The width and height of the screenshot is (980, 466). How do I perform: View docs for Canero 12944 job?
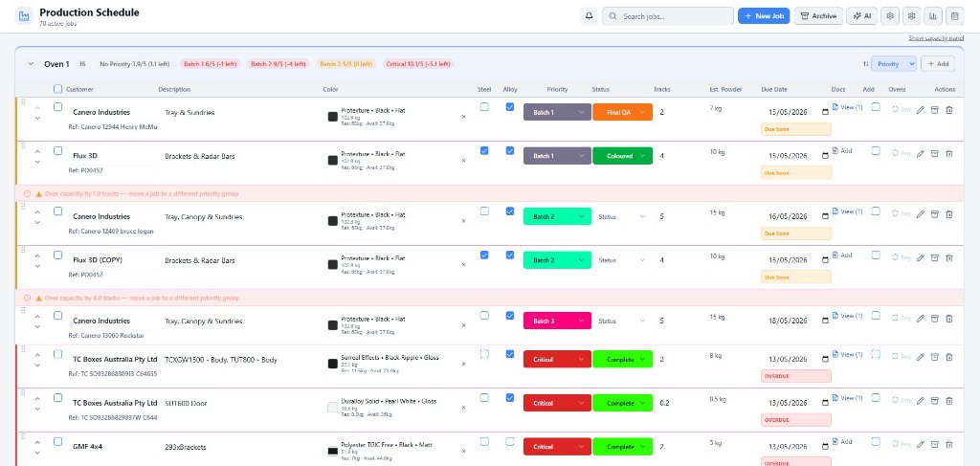coord(847,107)
